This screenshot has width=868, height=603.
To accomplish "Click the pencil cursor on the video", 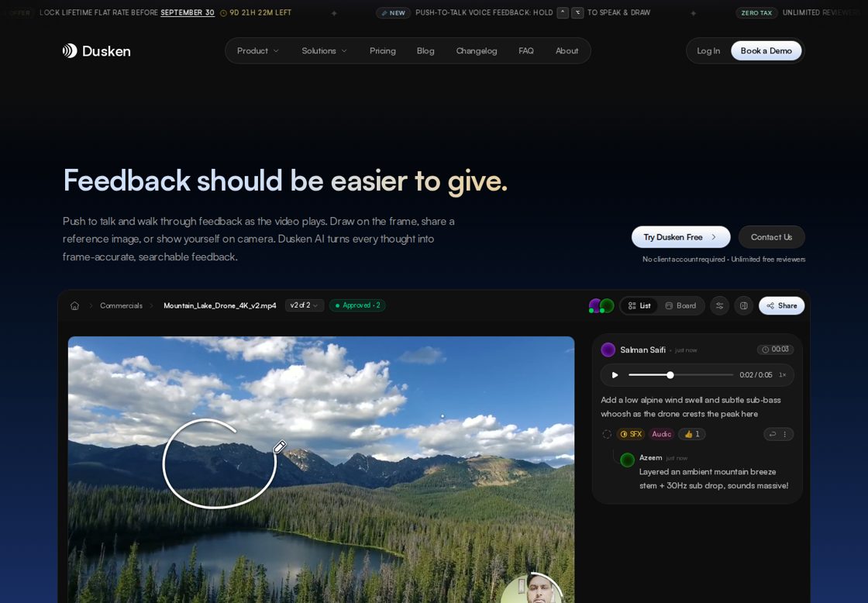I will coord(280,446).
